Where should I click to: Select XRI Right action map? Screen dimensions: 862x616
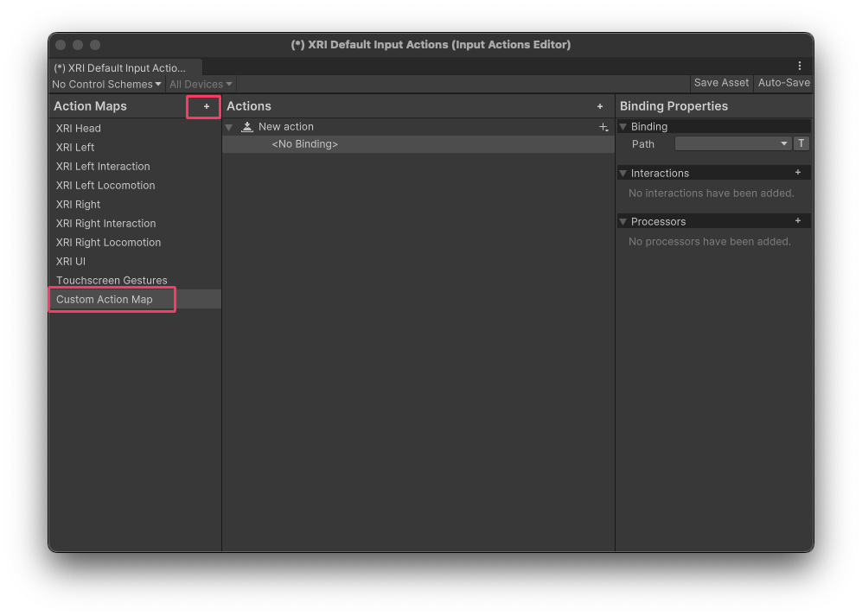coord(135,204)
